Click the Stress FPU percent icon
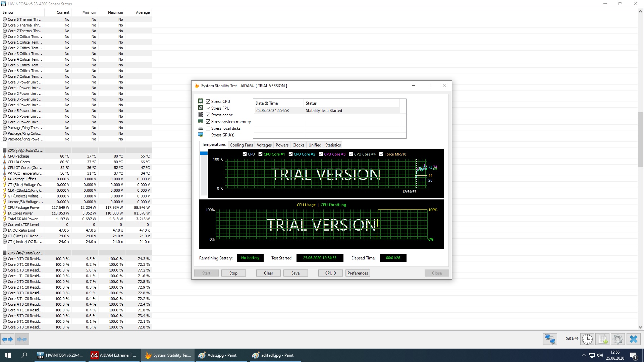 tap(201, 108)
